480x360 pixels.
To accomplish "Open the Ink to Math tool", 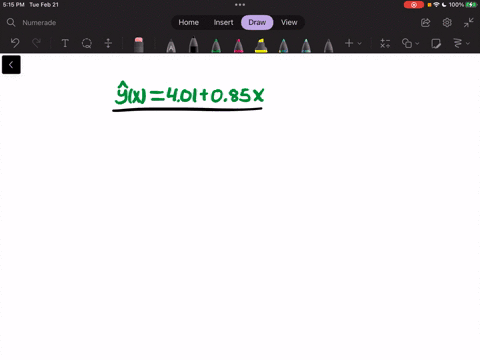I will click(x=385, y=43).
